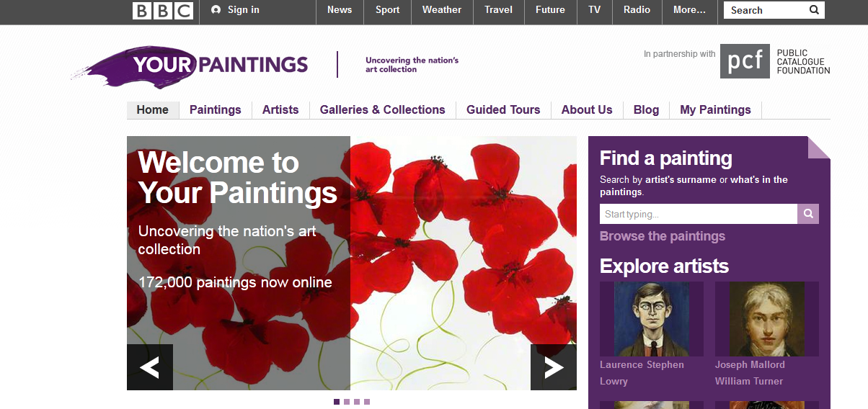
Task: Click the Sign in user icon
Action: (x=216, y=10)
